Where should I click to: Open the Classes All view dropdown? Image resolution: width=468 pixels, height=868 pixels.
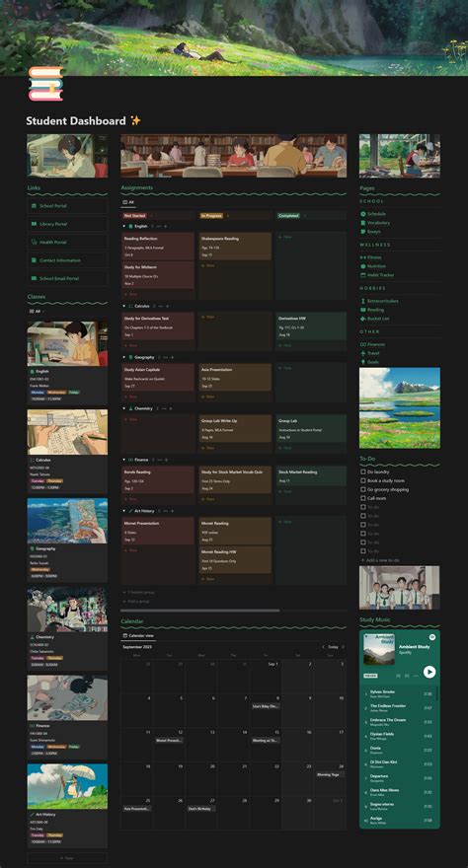click(38, 311)
